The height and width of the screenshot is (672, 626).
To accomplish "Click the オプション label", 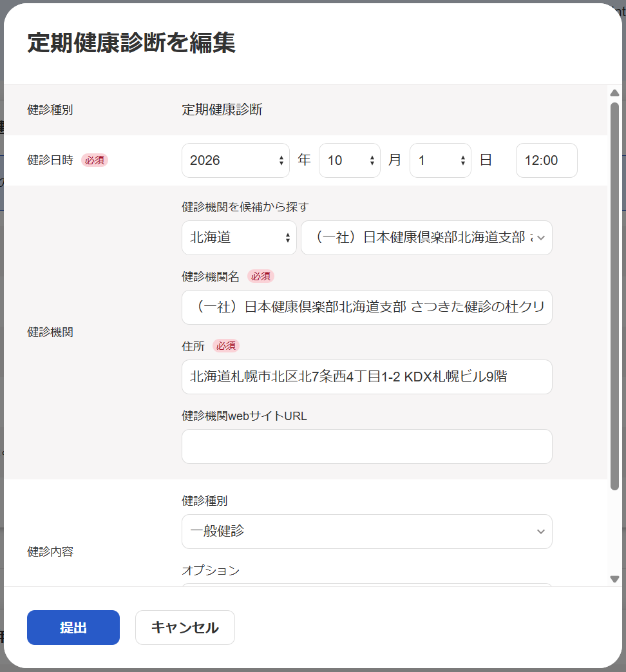I will pyautogui.click(x=211, y=570).
